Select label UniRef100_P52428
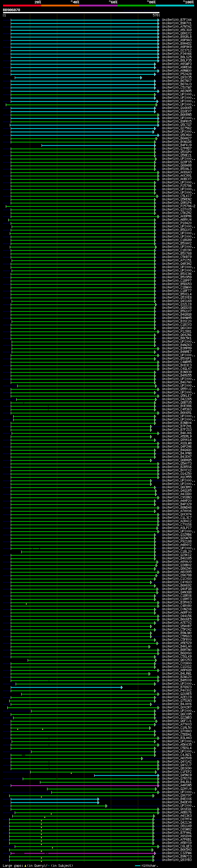 click(176, 74)
